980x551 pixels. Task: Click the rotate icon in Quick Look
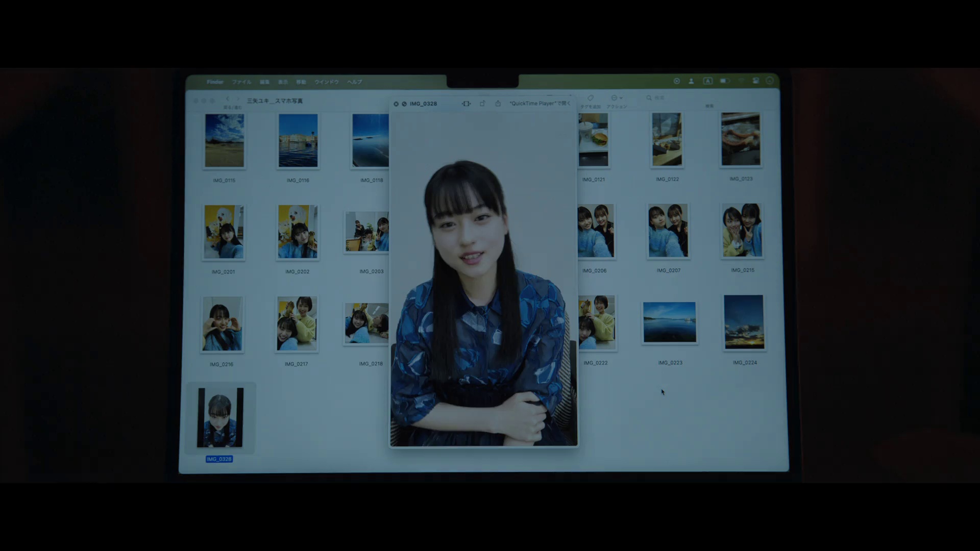[482, 104]
